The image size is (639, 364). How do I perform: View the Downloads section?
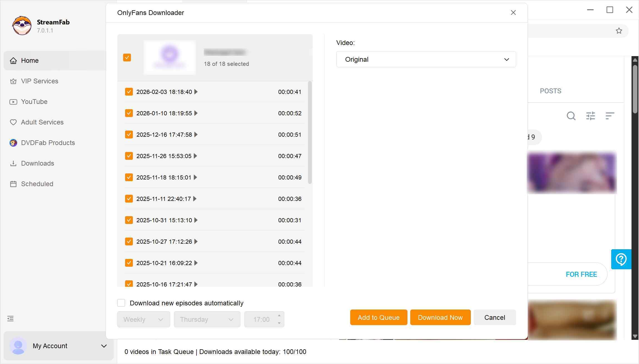37,163
